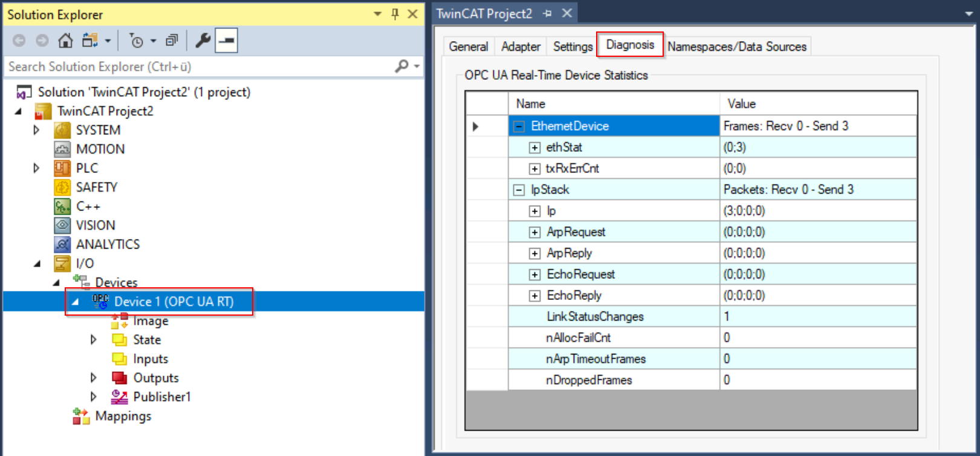Click the Publisher1 node icon
Image resolution: width=980 pixels, height=456 pixels.
[120, 397]
